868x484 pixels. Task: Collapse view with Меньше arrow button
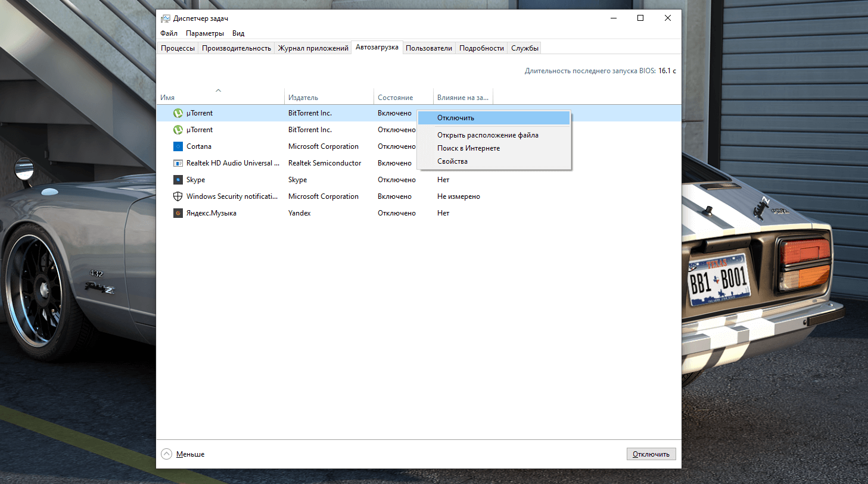click(166, 454)
